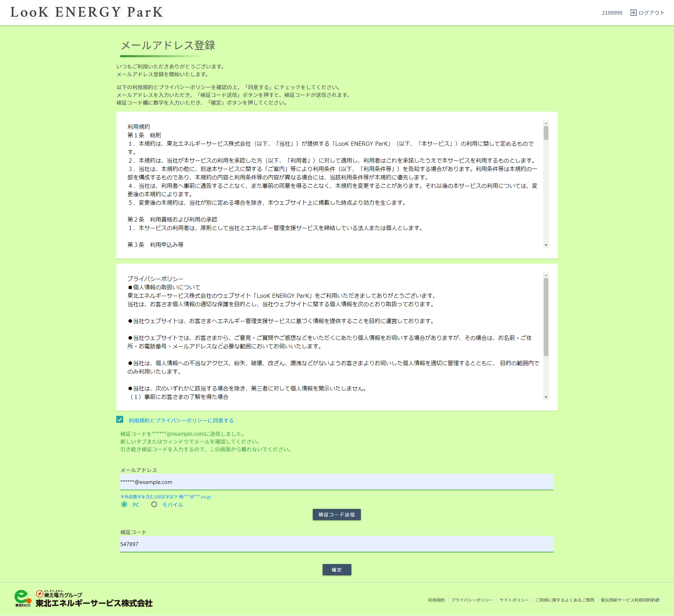Click the Tohoku ESCO footer logo
The image size is (674, 616).
(x=84, y=598)
